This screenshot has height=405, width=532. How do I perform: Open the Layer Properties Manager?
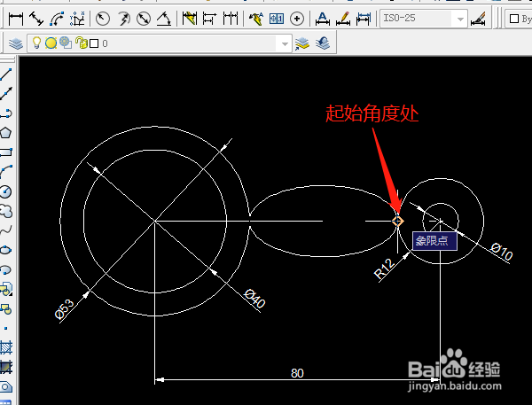(16, 43)
